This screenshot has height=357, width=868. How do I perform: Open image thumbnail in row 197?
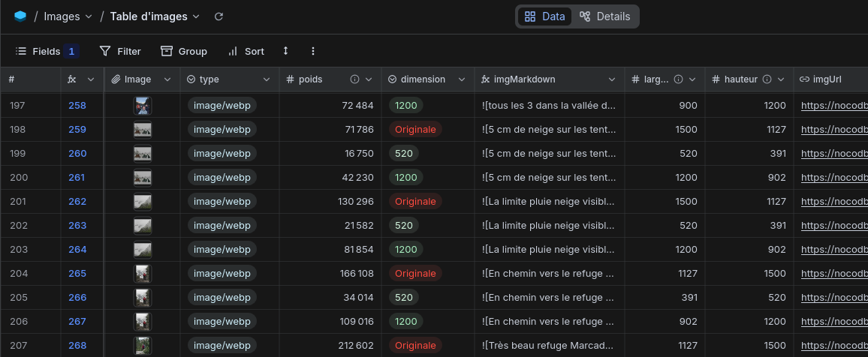142,106
